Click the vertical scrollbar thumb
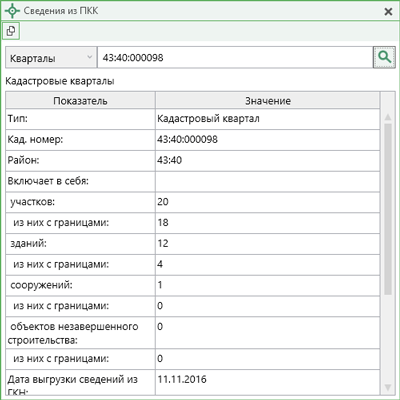Screen dimensions: 400x400 click(x=388, y=209)
